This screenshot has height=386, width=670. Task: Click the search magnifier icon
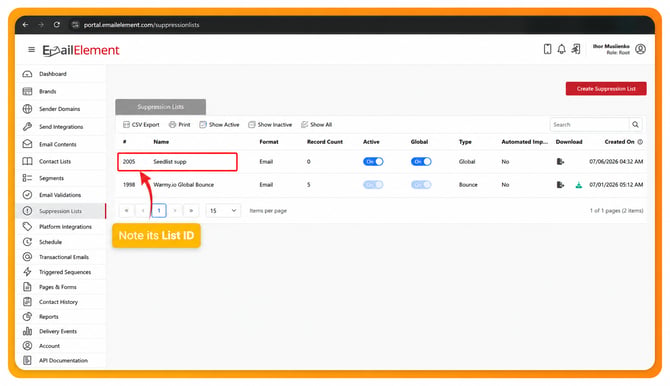[635, 124]
